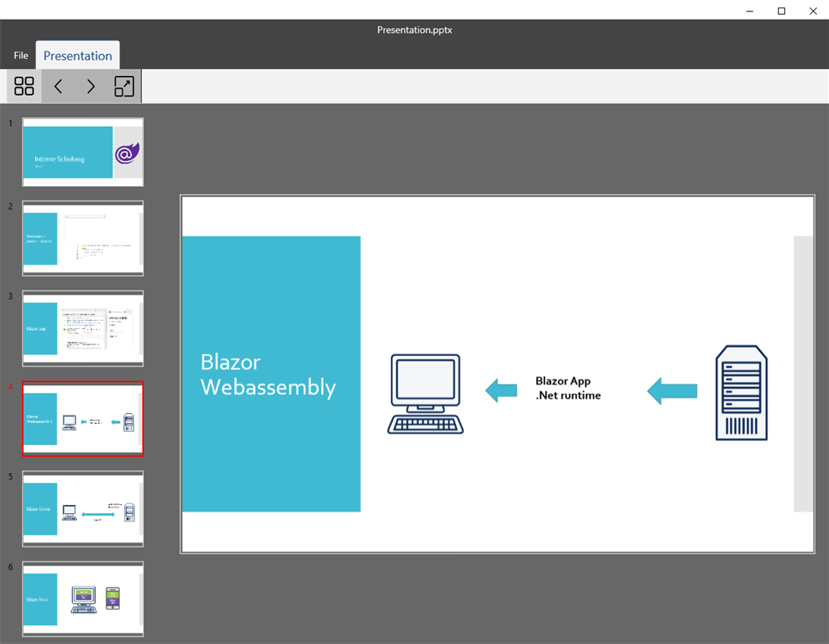
Task: Select slide 3 in the thumbnail panel
Action: [82, 329]
